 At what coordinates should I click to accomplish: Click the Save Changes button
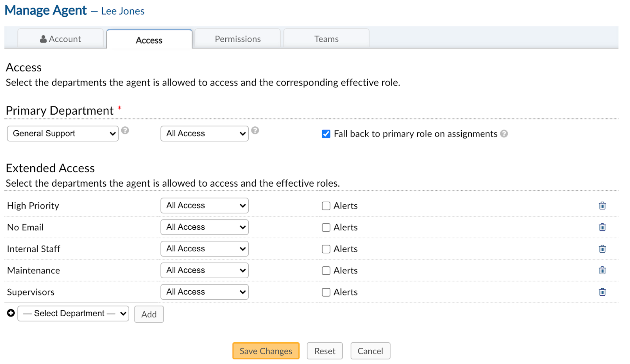(x=265, y=351)
